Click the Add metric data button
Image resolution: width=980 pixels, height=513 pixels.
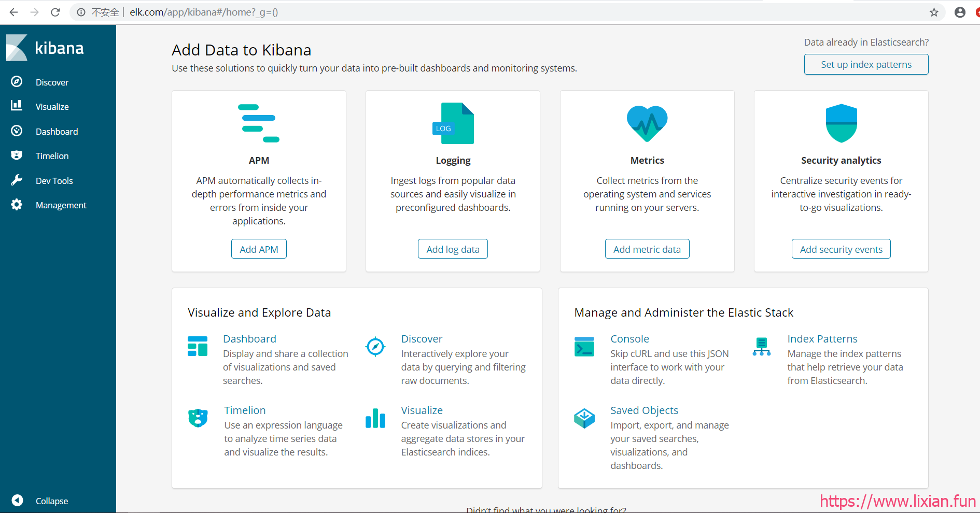[x=647, y=249]
